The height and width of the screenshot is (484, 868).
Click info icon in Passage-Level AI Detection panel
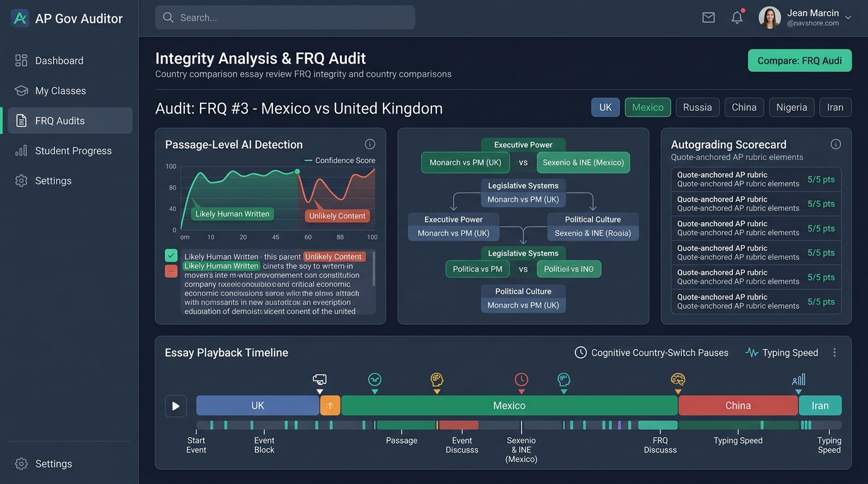click(x=370, y=144)
